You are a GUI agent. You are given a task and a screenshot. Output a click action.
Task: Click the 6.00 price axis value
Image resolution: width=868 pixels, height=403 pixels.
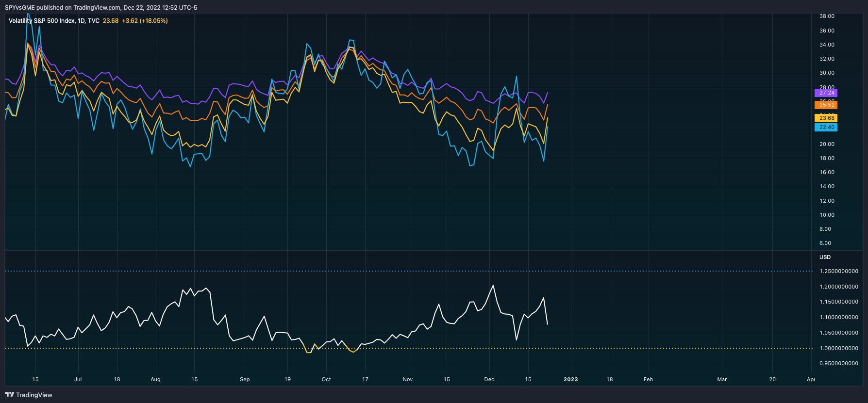point(825,243)
